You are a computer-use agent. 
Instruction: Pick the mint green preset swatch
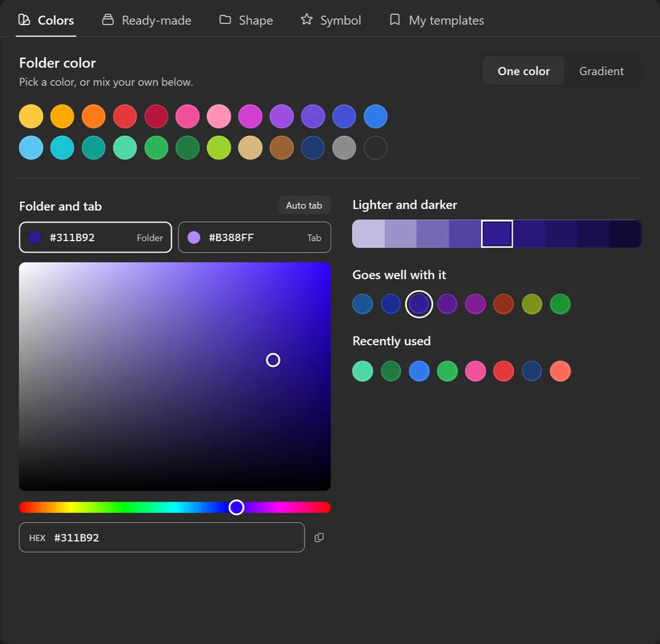(x=125, y=148)
